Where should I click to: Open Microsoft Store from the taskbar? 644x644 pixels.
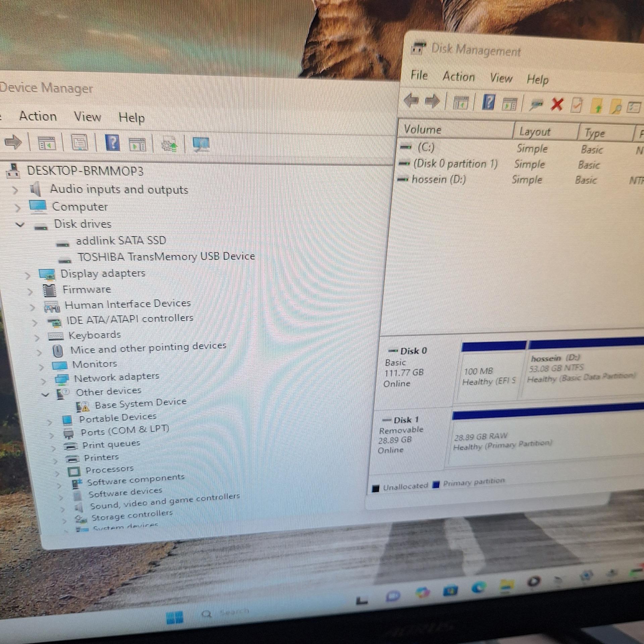pos(450,590)
